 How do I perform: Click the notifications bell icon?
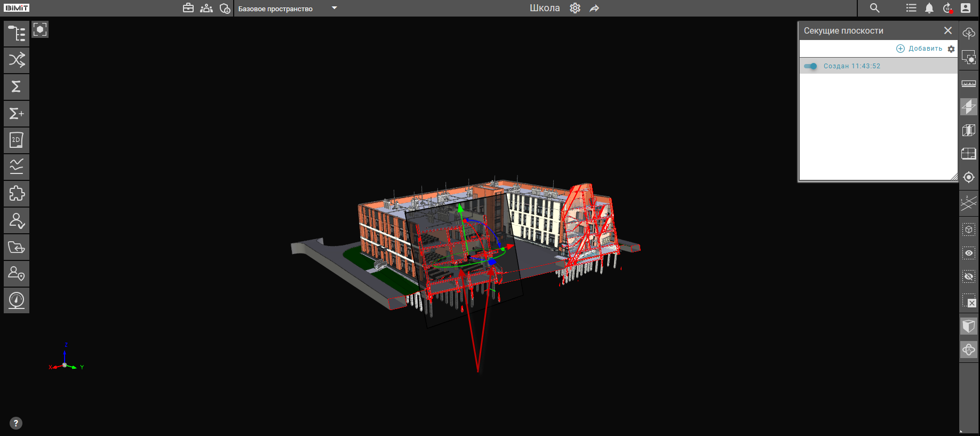(x=929, y=8)
